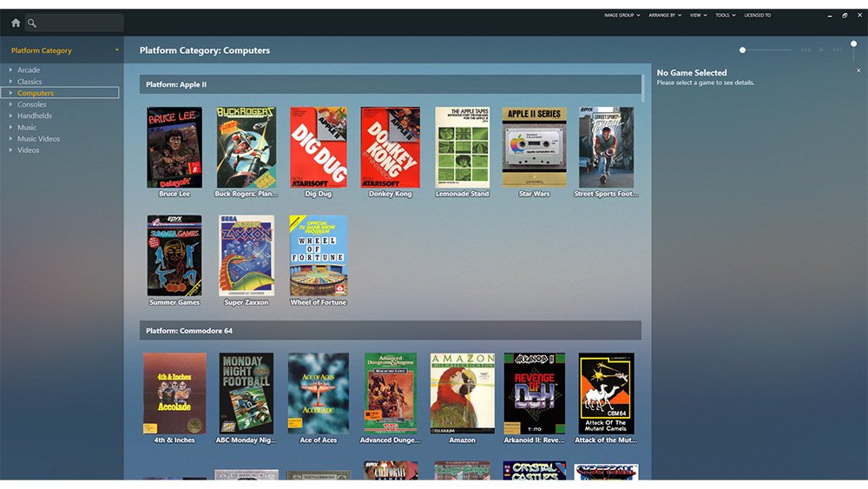Select the Dig Dug box art
Screen dimensions: 868x489
tap(319, 148)
